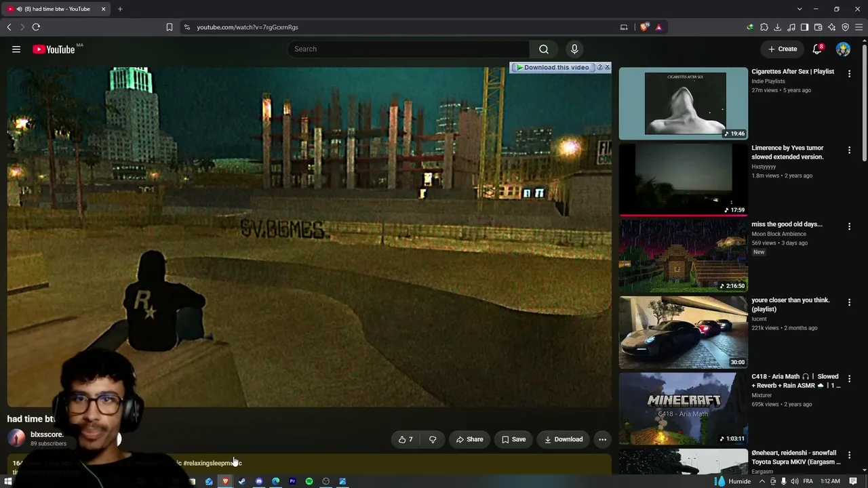Save the video to a playlist
Viewport: 868px width, 488px height.
click(x=513, y=439)
